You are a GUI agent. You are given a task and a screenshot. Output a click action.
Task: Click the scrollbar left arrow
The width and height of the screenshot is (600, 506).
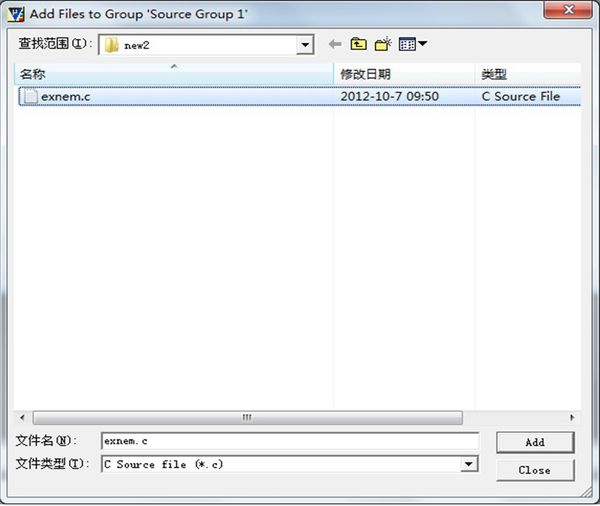coord(22,418)
